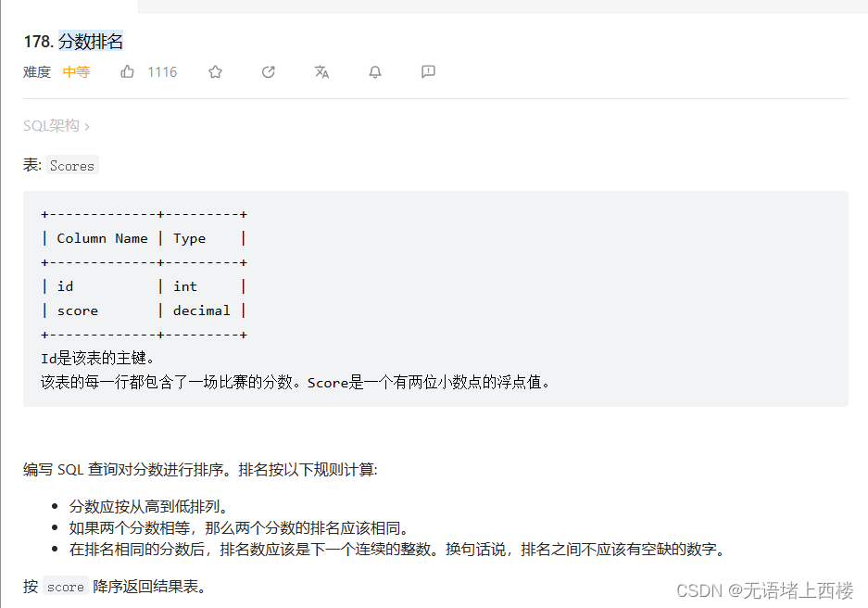Toggle the star to favorite problem 178

coord(215,71)
